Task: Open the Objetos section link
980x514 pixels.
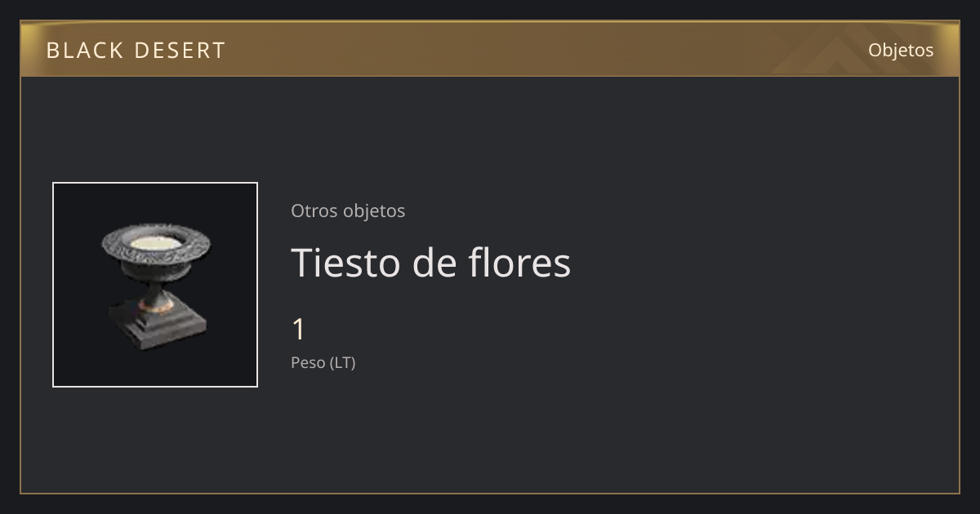Action: tap(901, 50)
